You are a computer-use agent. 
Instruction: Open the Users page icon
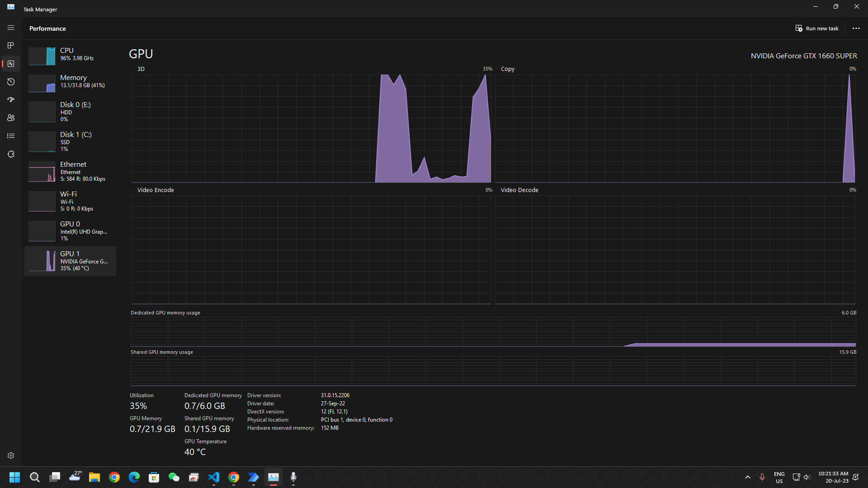pos(11,118)
